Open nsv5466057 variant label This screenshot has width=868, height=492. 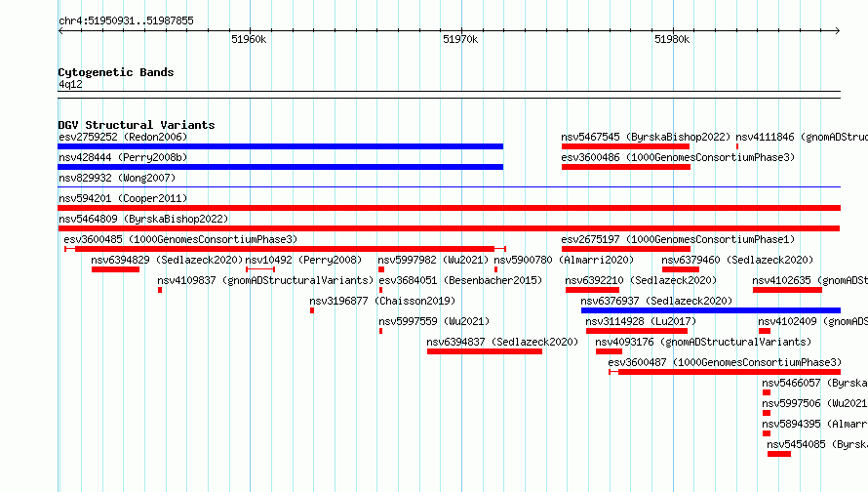(815, 383)
